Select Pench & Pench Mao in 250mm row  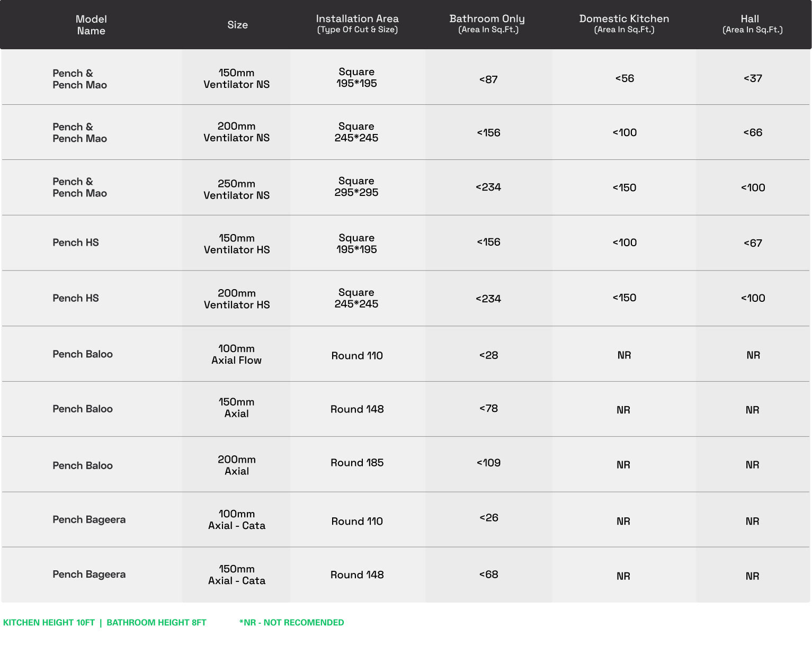79,187
